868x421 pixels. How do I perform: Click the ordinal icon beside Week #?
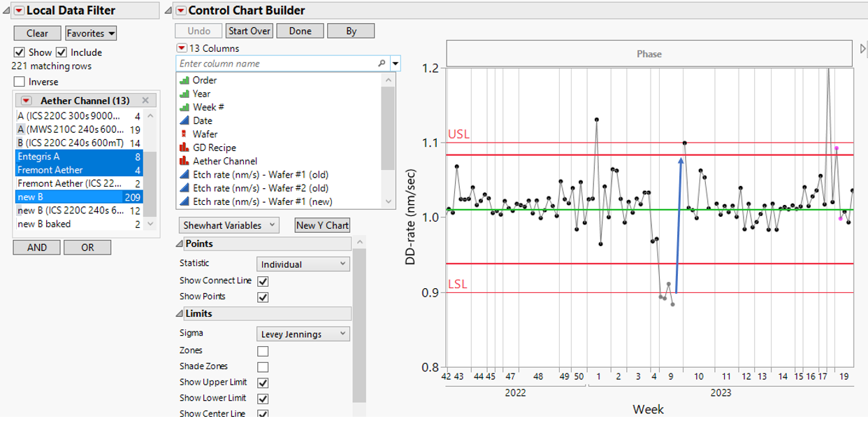click(186, 106)
